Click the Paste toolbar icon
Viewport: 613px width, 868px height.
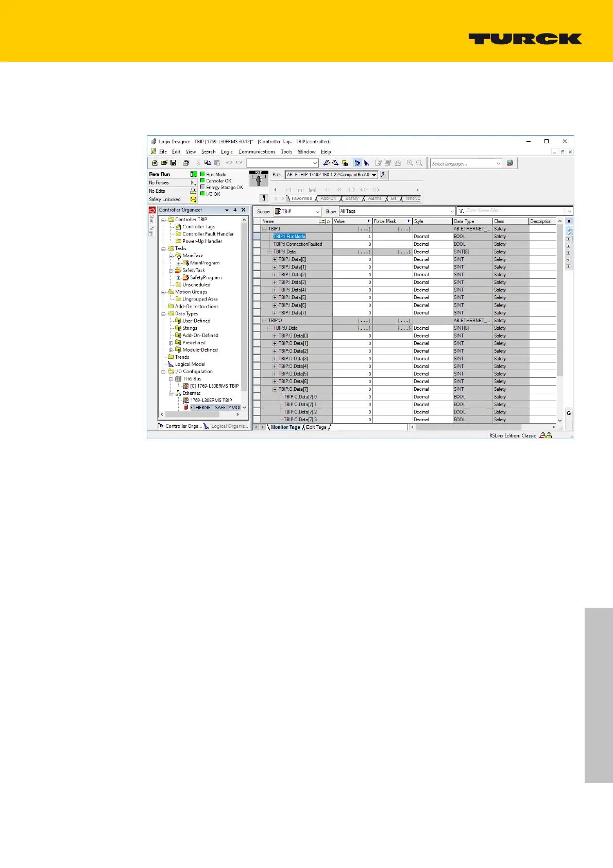click(x=217, y=163)
